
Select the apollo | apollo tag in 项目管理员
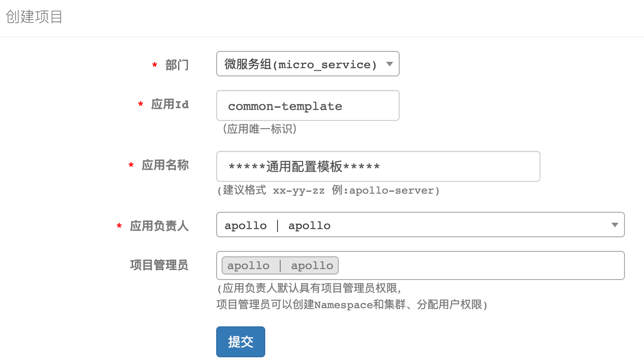pos(280,265)
